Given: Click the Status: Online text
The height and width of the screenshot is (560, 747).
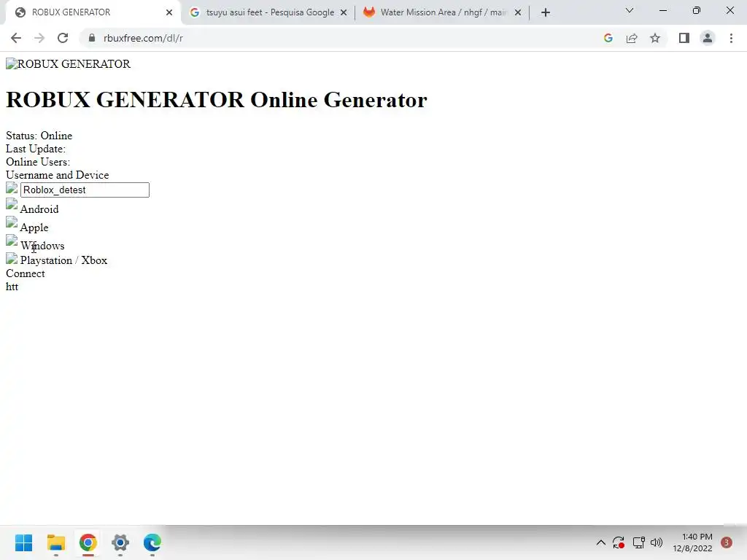Looking at the screenshot, I should [39, 136].
